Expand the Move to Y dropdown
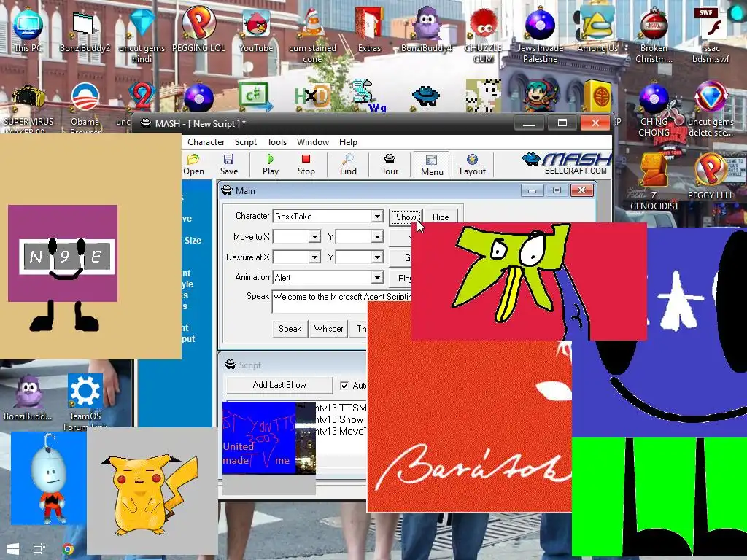The width and height of the screenshot is (747, 560). 377,237
